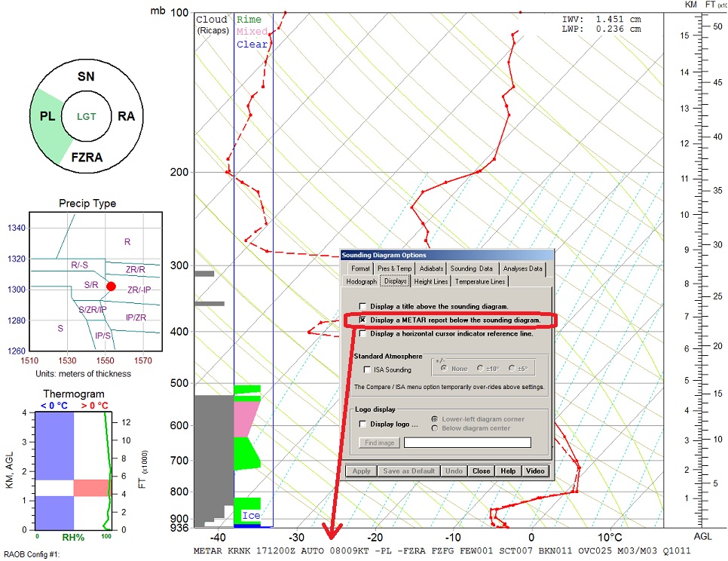Open the Format tab
728x561 pixels.
pyautogui.click(x=360, y=268)
